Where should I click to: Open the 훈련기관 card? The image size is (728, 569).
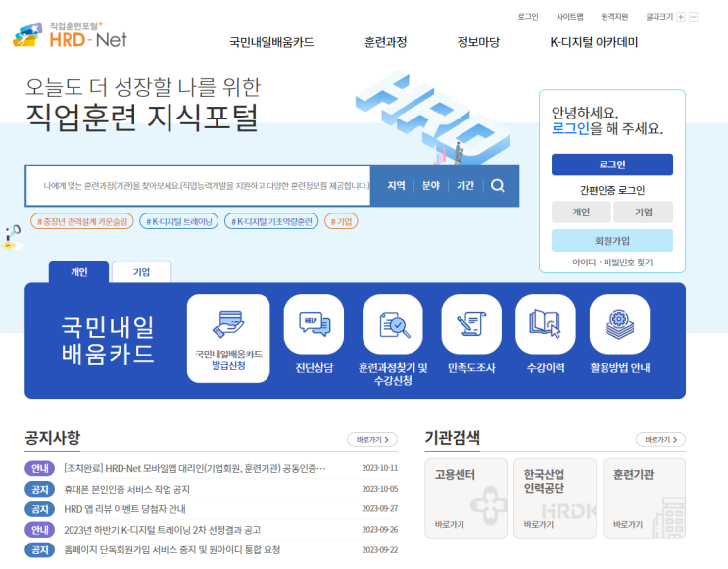coord(644,498)
